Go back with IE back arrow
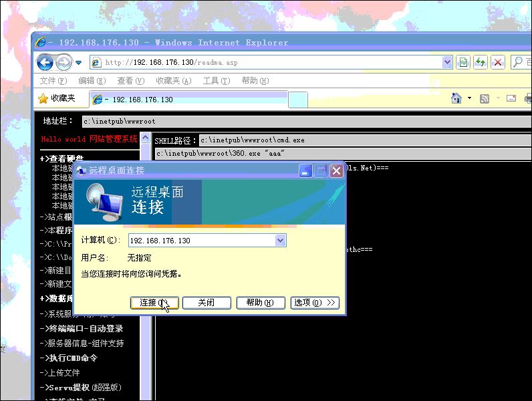The width and height of the screenshot is (532, 401). 45,63
